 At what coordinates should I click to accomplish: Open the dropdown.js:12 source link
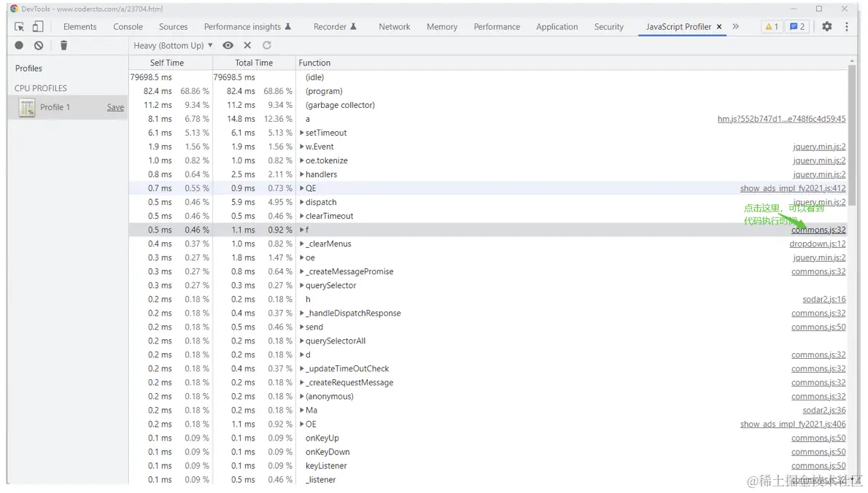(818, 244)
